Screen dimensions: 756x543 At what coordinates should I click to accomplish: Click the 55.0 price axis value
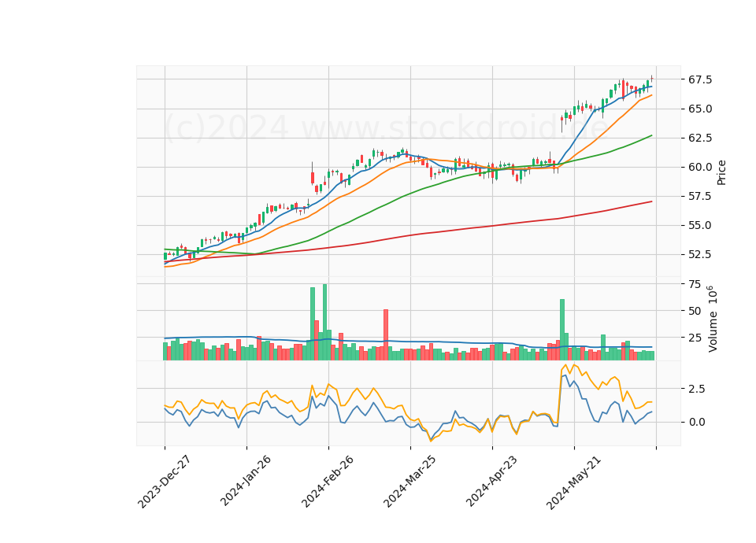pos(700,226)
